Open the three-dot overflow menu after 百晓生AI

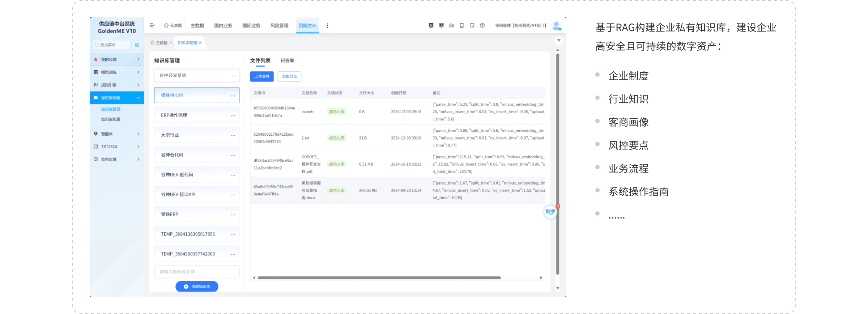pos(327,26)
